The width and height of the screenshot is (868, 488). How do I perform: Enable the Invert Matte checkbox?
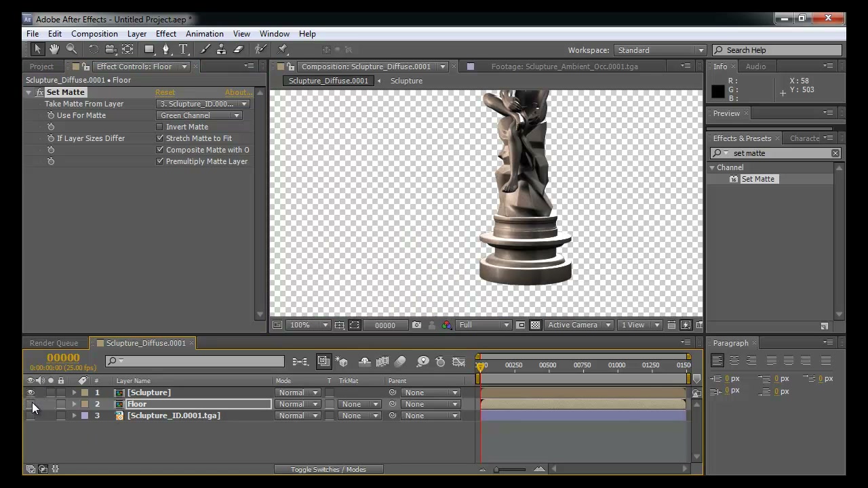(160, 127)
